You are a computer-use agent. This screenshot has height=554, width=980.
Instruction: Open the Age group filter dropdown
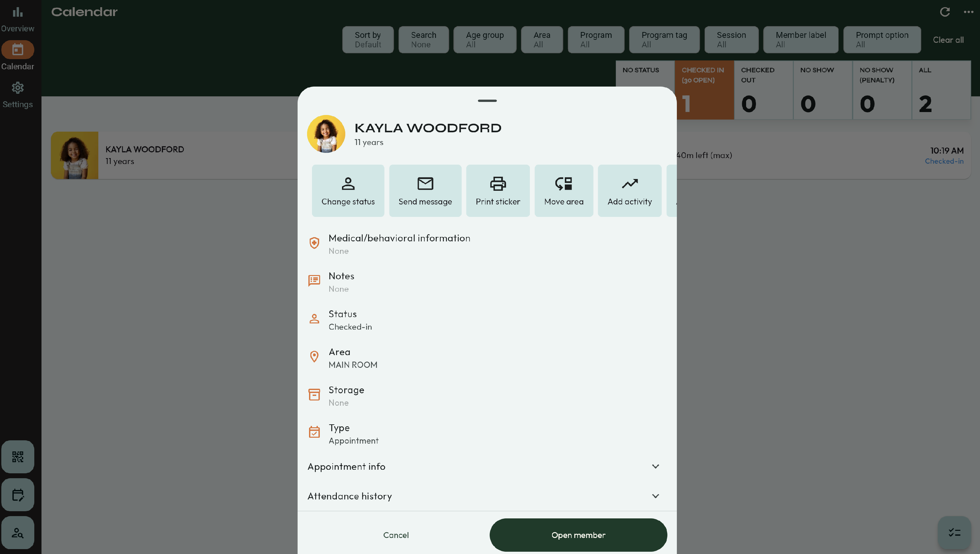pos(484,40)
